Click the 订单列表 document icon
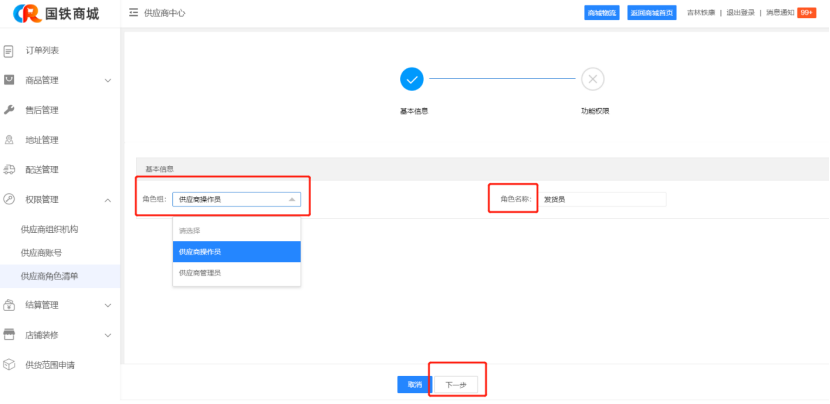The image size is (830, 404). tap(9, 50)
